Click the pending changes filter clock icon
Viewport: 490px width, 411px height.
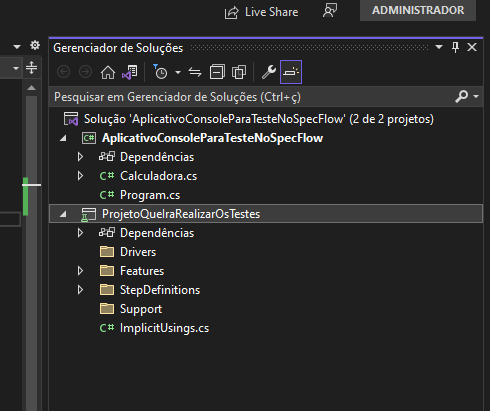160,72
